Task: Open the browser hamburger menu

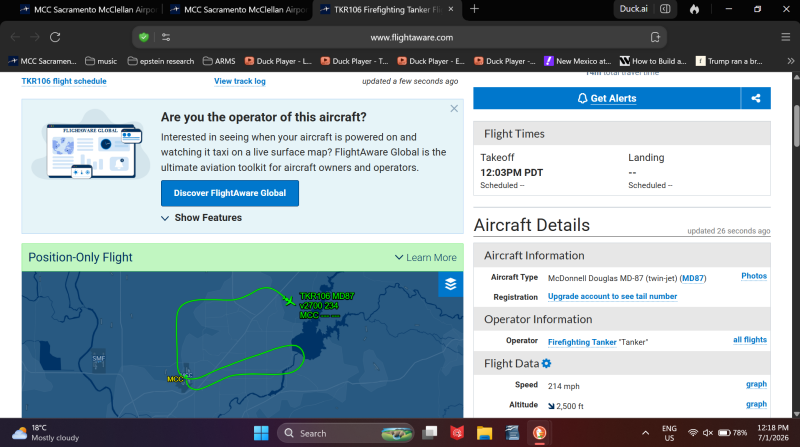Action: 786,37
